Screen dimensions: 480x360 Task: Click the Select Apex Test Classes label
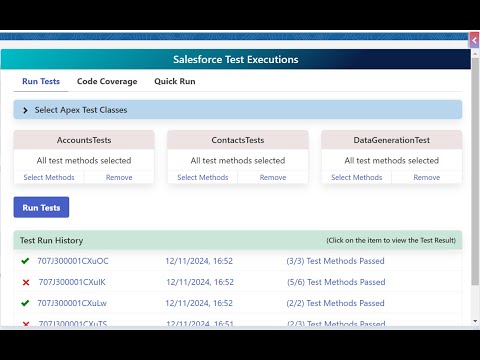[81, 110]
